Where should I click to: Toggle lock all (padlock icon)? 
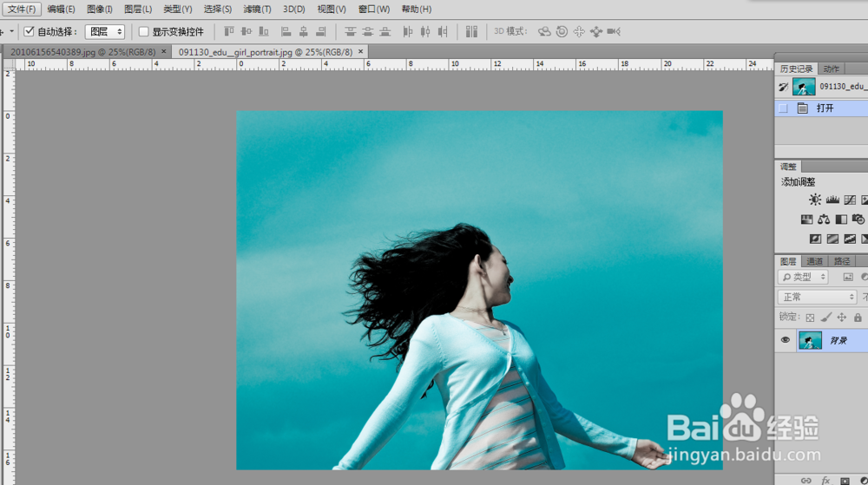tap(858, 318)
